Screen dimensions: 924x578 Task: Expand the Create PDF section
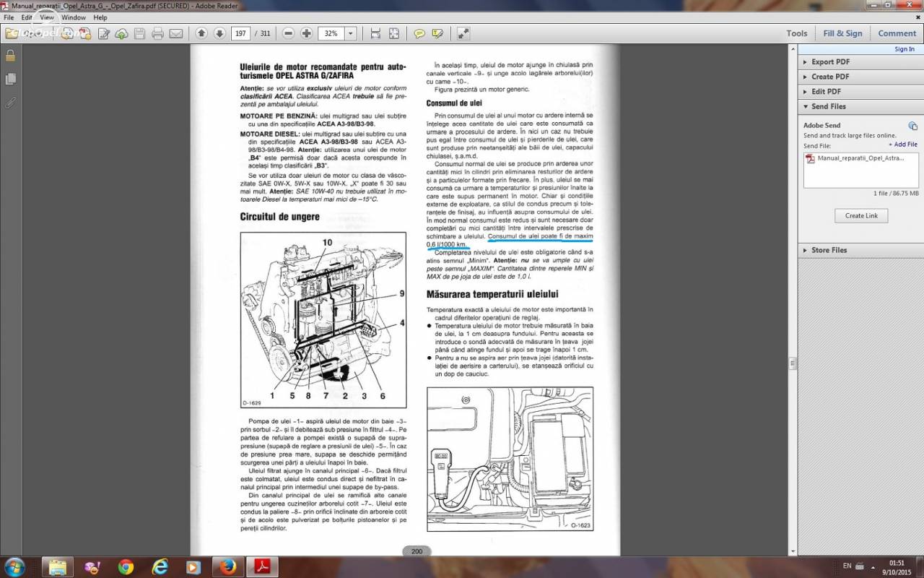tap(860, 77)
